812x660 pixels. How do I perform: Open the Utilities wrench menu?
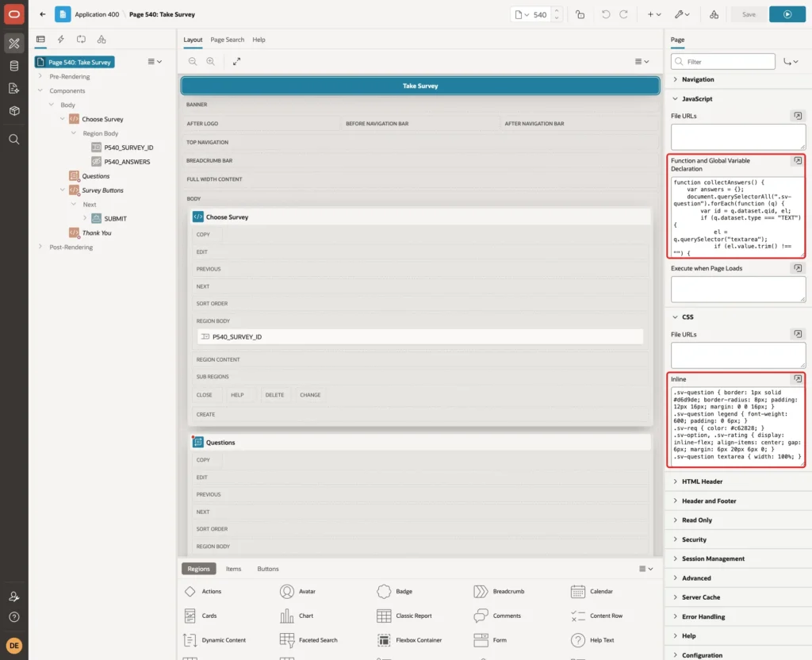[681, 14]
